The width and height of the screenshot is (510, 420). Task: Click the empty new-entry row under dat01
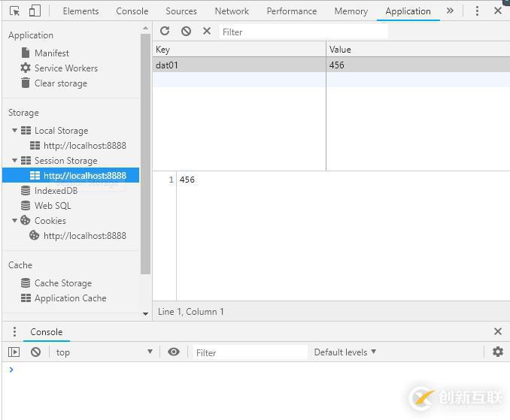(332, 80)
